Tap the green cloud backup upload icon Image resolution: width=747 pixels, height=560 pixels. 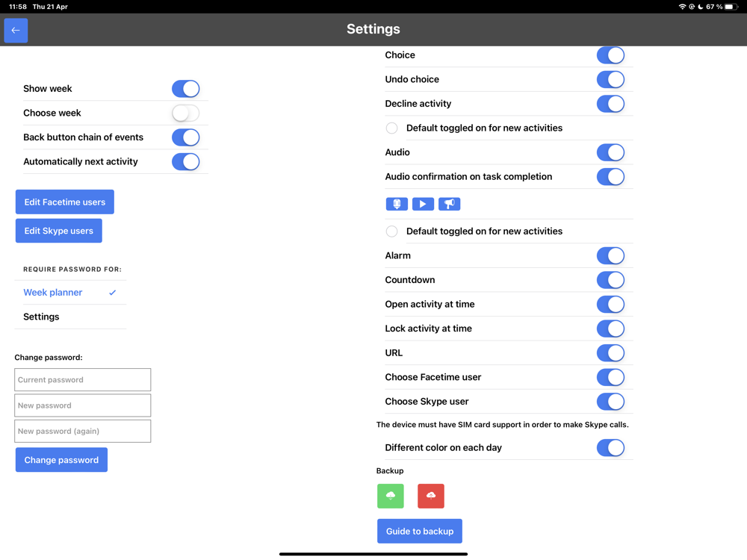pos(390,496)
